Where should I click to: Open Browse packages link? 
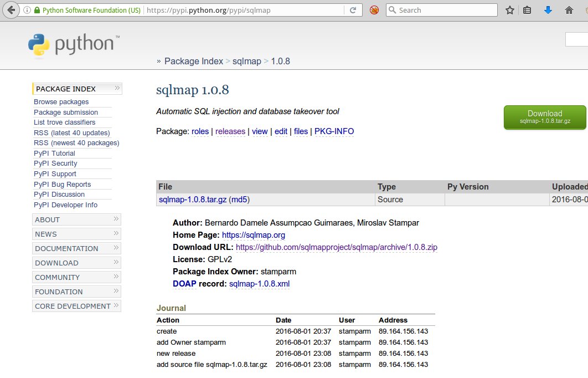tap(61, 102)
